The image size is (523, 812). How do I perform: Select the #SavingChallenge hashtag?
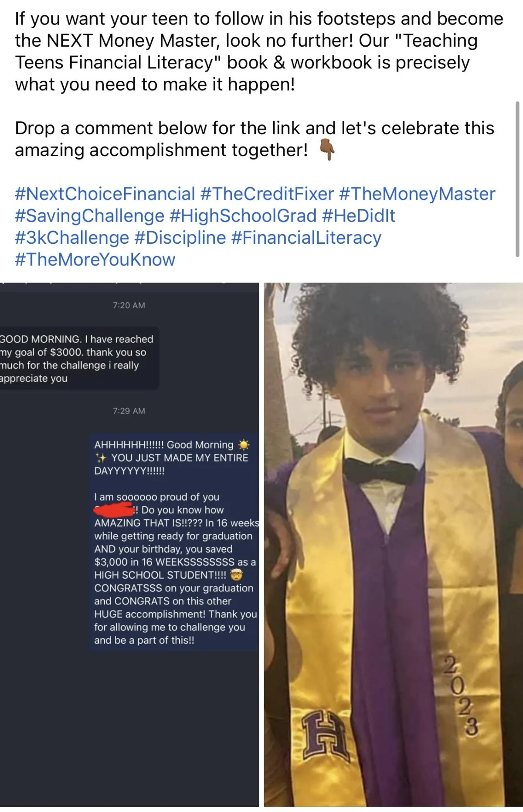click(89, 215)
